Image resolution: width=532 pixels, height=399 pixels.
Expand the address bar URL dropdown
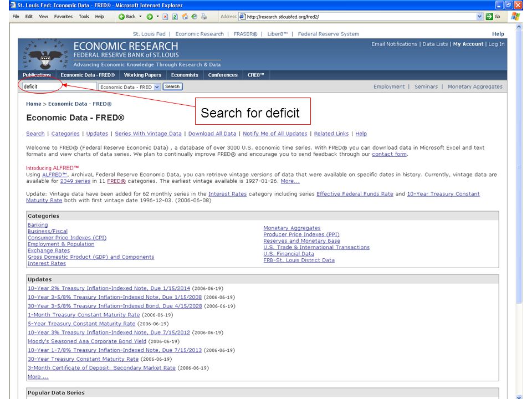[x=479, y=17]
